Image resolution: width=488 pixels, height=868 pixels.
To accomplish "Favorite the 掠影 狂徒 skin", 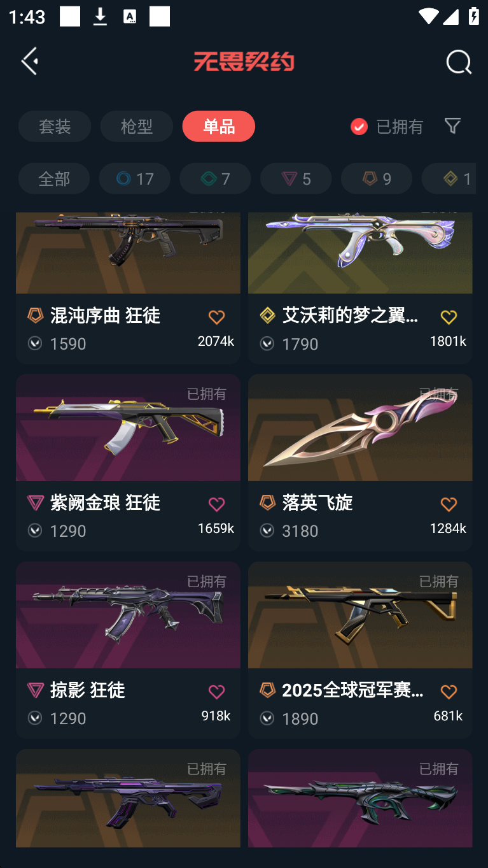I will (x=216, y=692).
